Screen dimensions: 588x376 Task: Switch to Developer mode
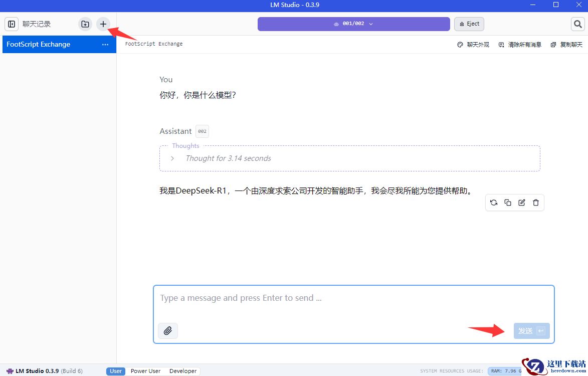(183, 371)
